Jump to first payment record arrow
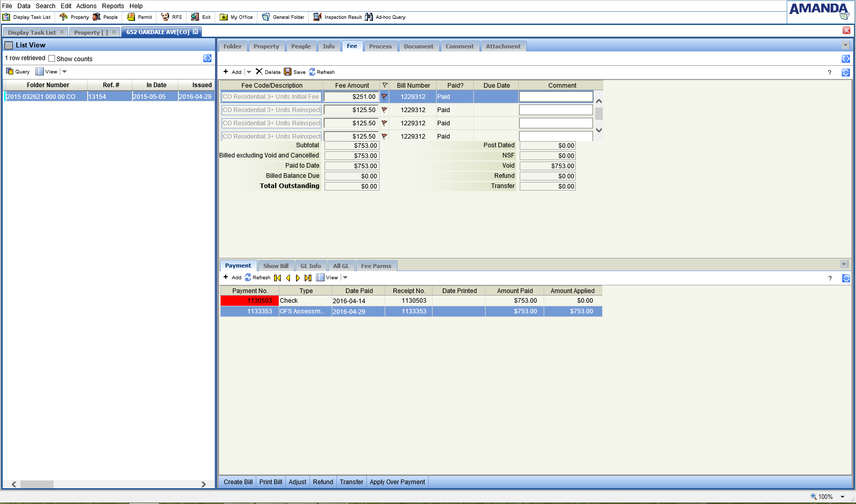856x504 pixels. [277, 278]
